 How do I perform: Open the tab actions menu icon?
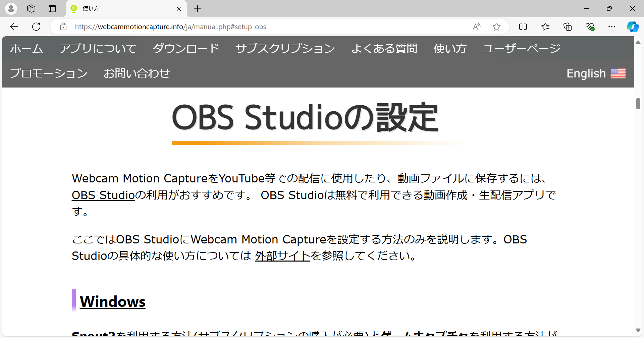[x=52, y=8]
